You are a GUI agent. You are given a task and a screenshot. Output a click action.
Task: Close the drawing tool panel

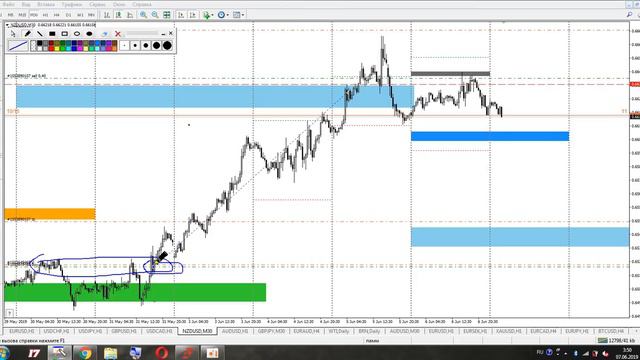(171, 33)
